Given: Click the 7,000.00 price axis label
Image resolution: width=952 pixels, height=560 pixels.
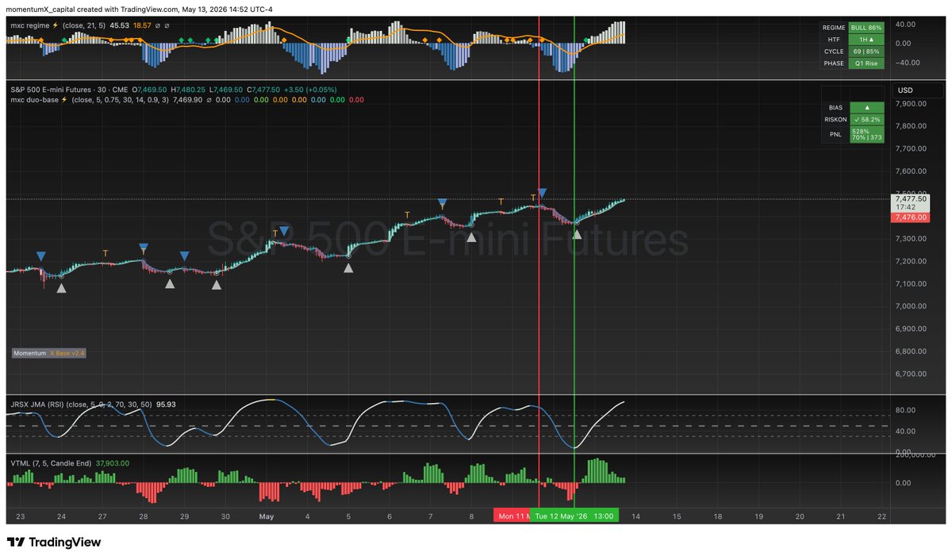Looking at the screenshot, I should coord(909,306).
